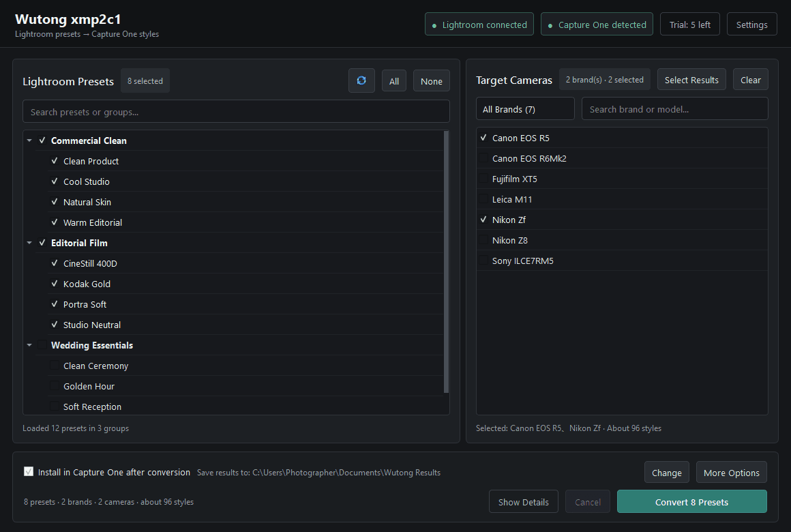The width and height of the screenshot is (791, 532).
Task: Collapse the Wedding Essentials group
Action: point(29,345)
